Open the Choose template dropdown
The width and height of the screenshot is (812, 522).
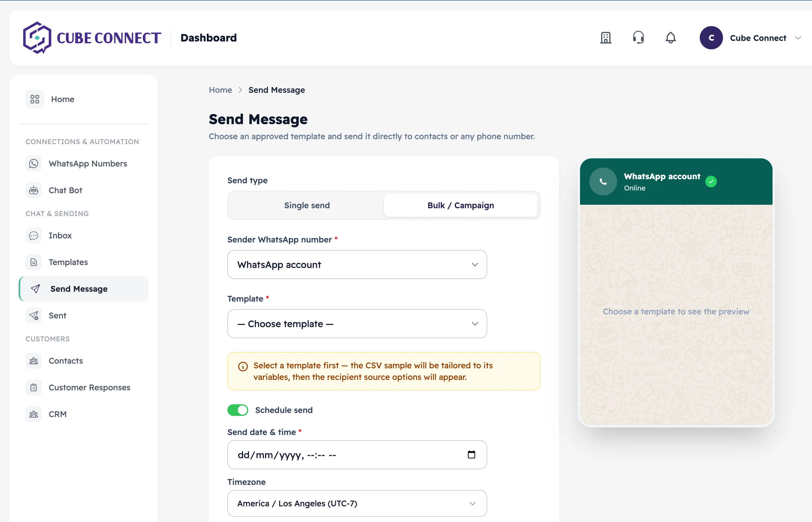click(x=357, y=324)
